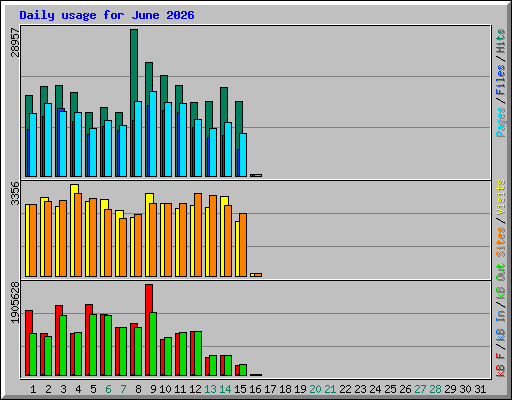The width and height of the screenshot is (512, 400).
Task: Click the day 3 axis label
Action: point(63,389)
